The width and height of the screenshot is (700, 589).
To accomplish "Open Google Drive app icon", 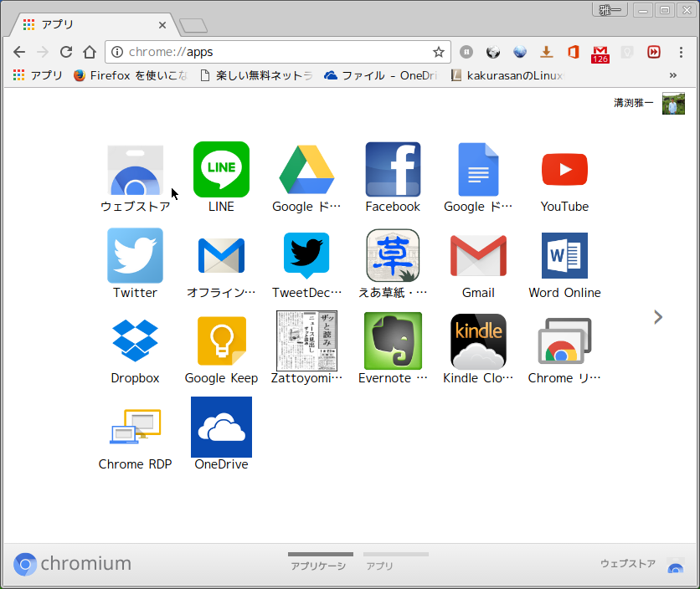I will (x=306, y=170).
